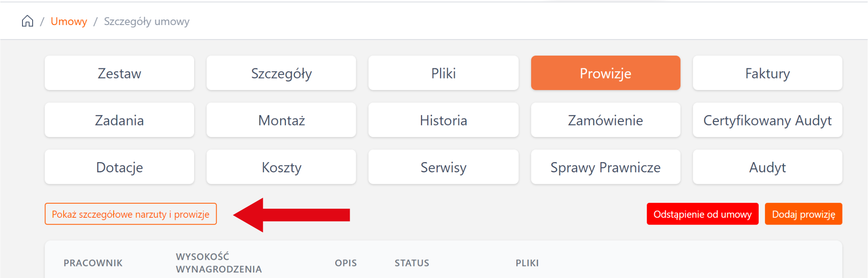Click the active Prowizje tab

pos(605,73)
